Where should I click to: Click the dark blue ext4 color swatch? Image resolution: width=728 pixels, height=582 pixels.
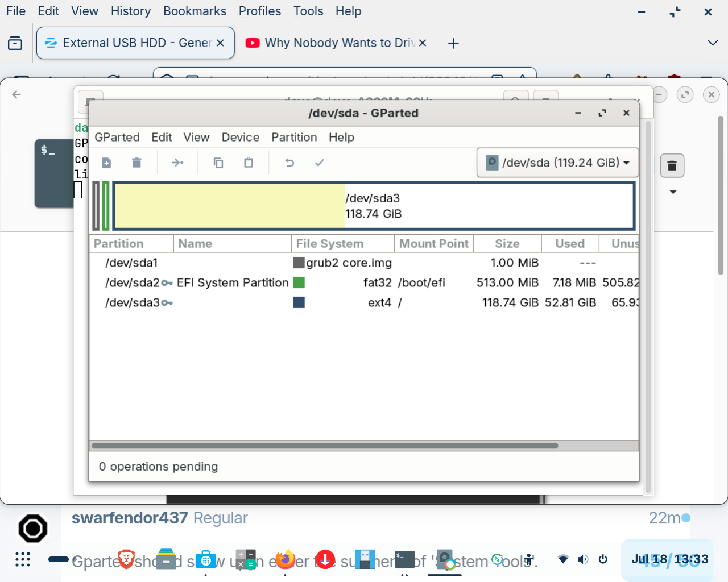pos(299,302)
